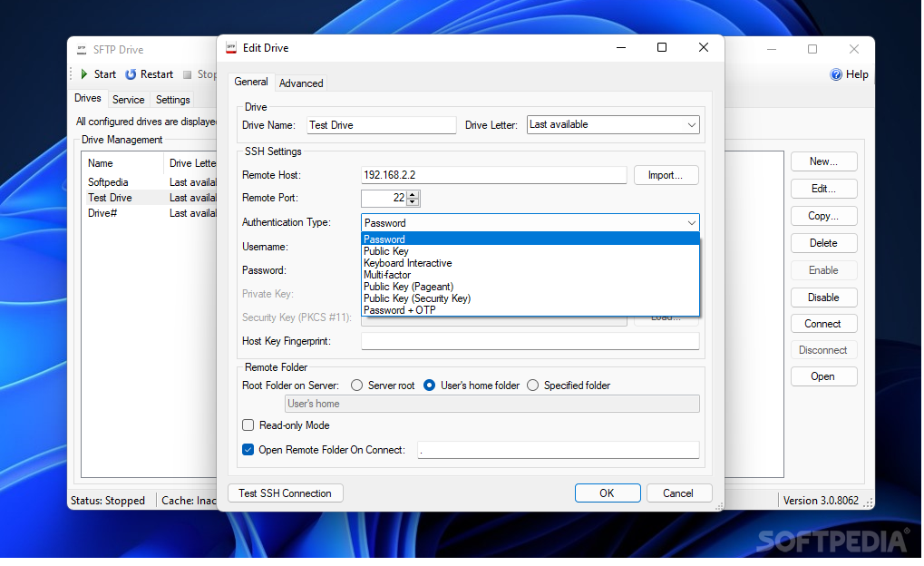Choose Public Key authentication option
This screenshot has height=566, width=924.
(x=530, y=251)
